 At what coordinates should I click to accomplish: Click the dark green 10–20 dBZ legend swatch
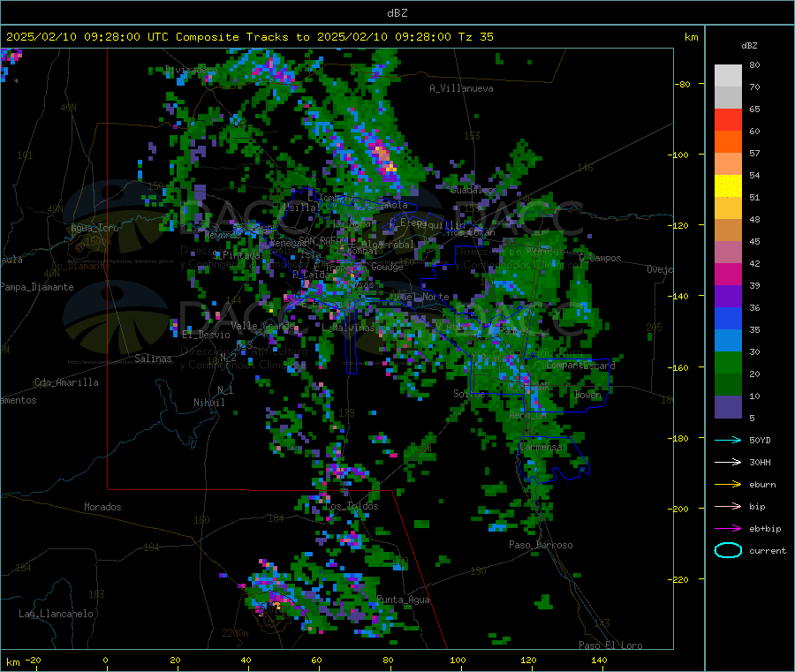(728, 385)
